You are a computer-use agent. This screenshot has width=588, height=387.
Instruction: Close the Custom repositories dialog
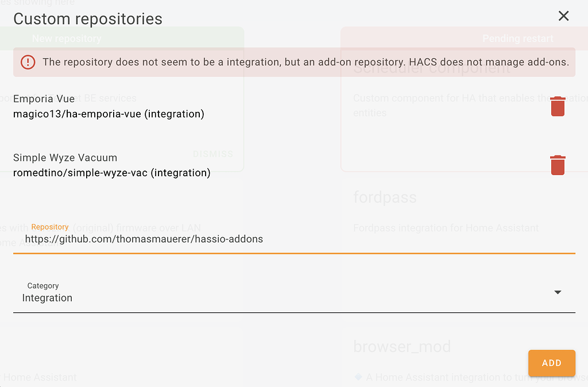tap(563, 16)
